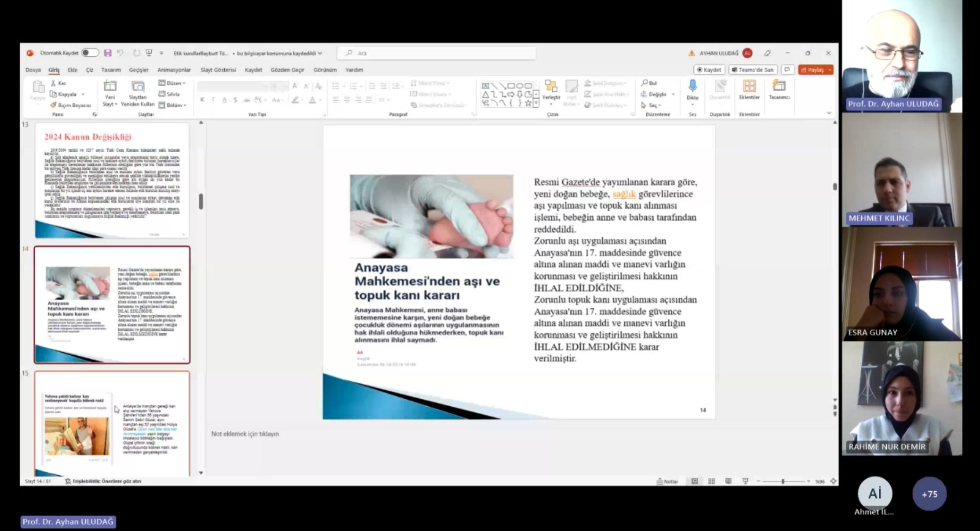The width and height of the screenshot is (980, 531).
Task: Launch the Tasarımcı designer icon
Action: (x=779, y=87)
